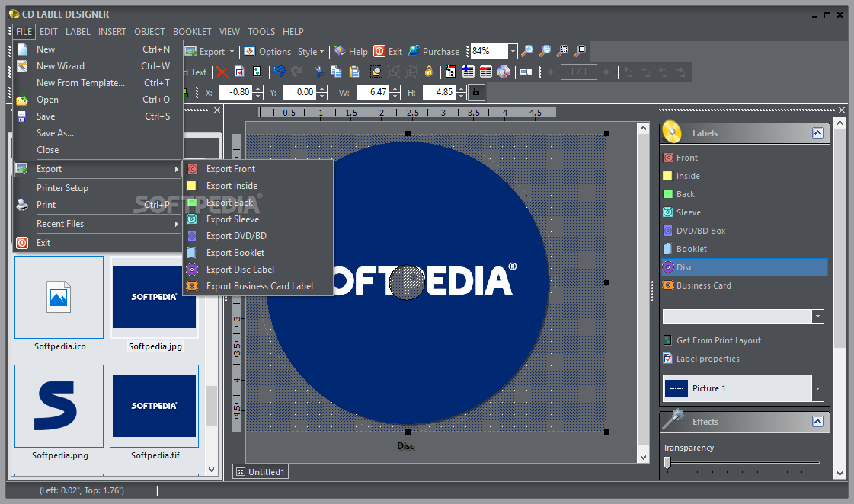This screenshot has height=504, width=854.
Task: Expand the Recent Files submenu
Action: [x=98, y=224]
